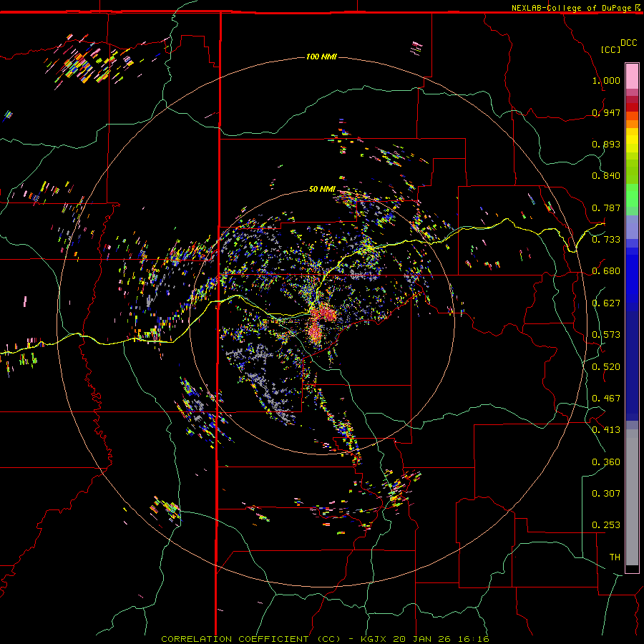Select the 0.787 scale value
The height and width of the screenshot is (644, 644).
tap(606, 208)
